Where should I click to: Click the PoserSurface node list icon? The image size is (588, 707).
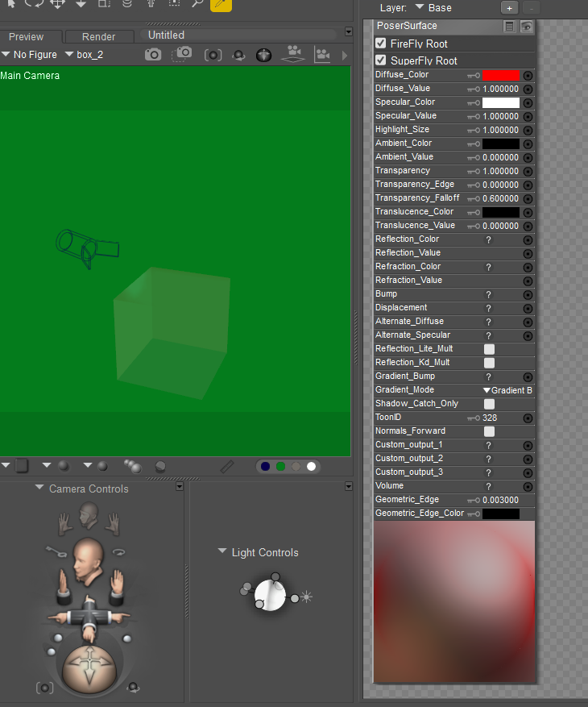pos(509,26)
